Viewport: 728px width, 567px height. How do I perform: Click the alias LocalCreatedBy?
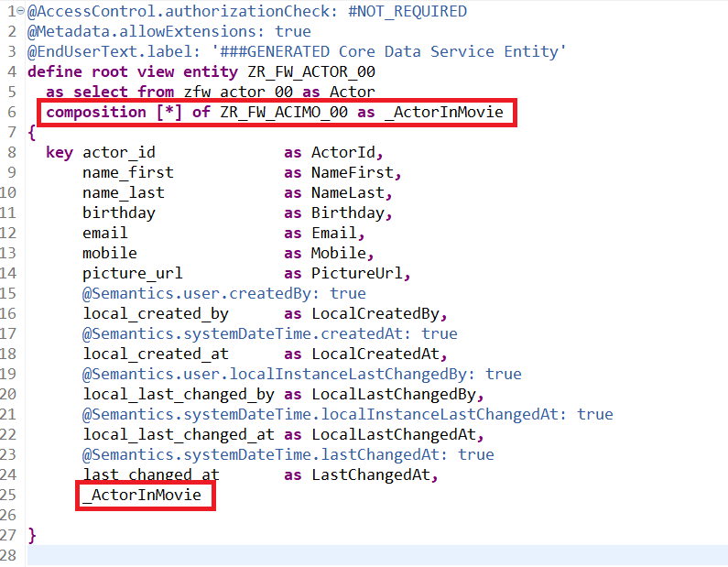coord(375,313)
